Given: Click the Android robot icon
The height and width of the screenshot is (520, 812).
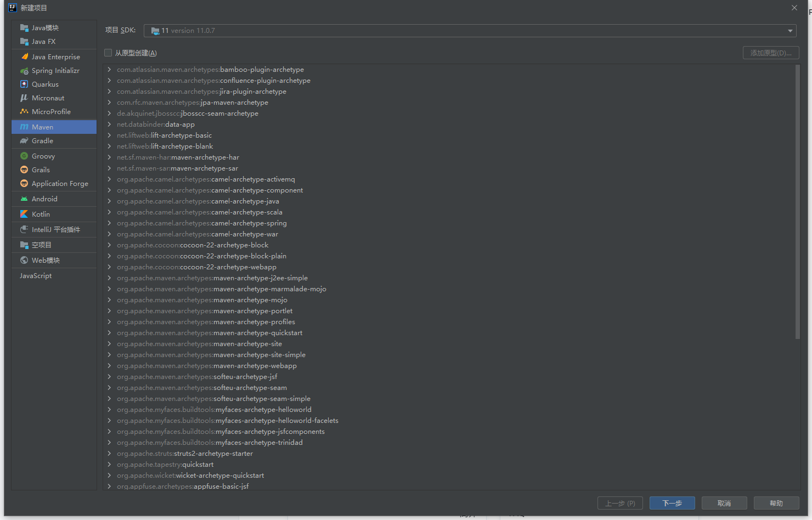Looking at the screenshot, I should tap(24, 199).
